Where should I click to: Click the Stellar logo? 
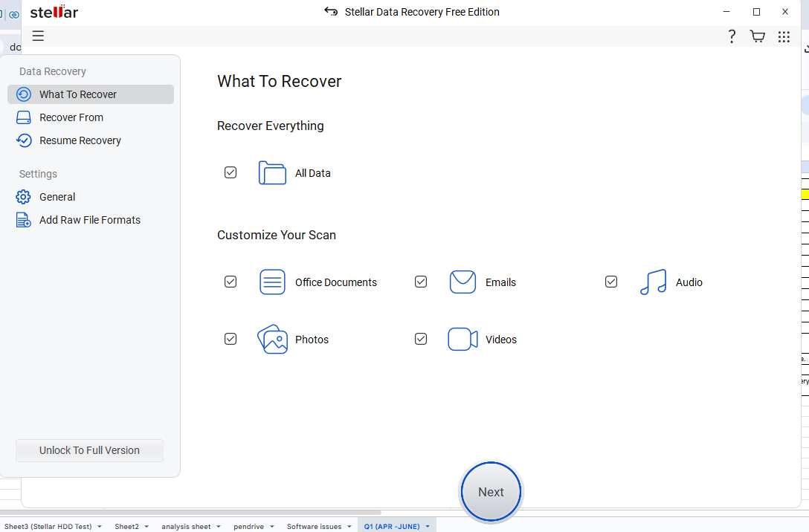click(x=54, y=12)
